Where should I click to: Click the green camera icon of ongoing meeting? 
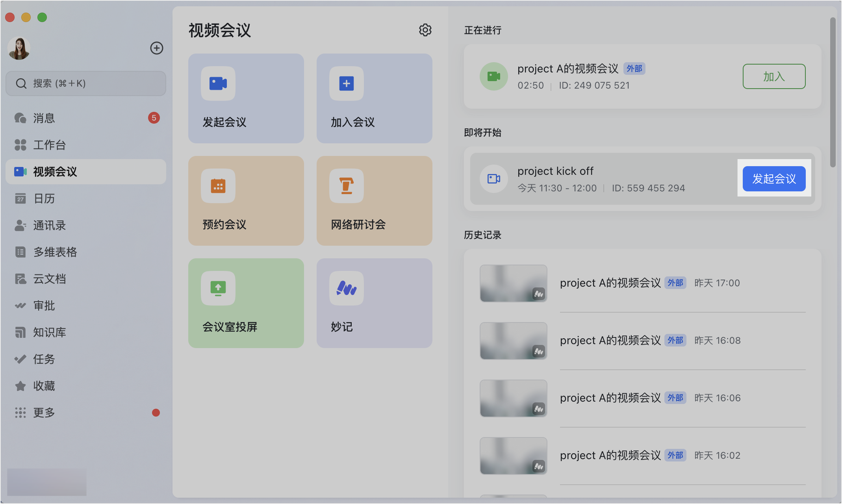tap(493, 76)
